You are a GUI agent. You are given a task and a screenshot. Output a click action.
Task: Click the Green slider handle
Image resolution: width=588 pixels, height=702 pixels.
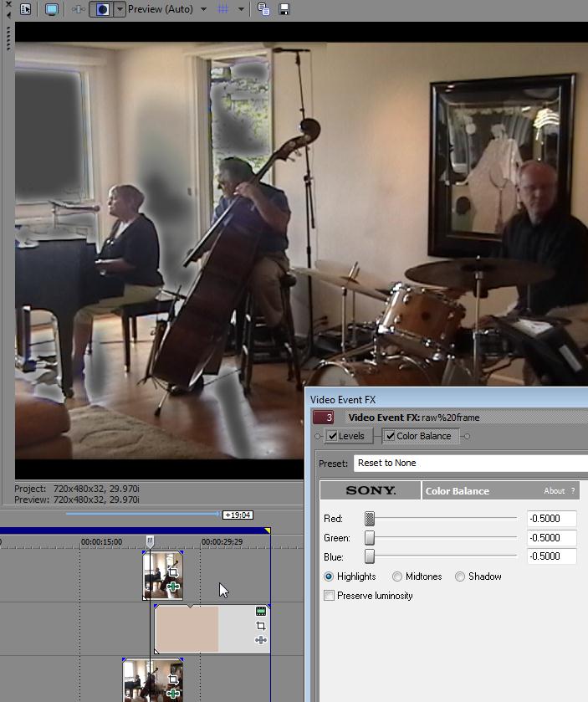click(x=370, y=538)
